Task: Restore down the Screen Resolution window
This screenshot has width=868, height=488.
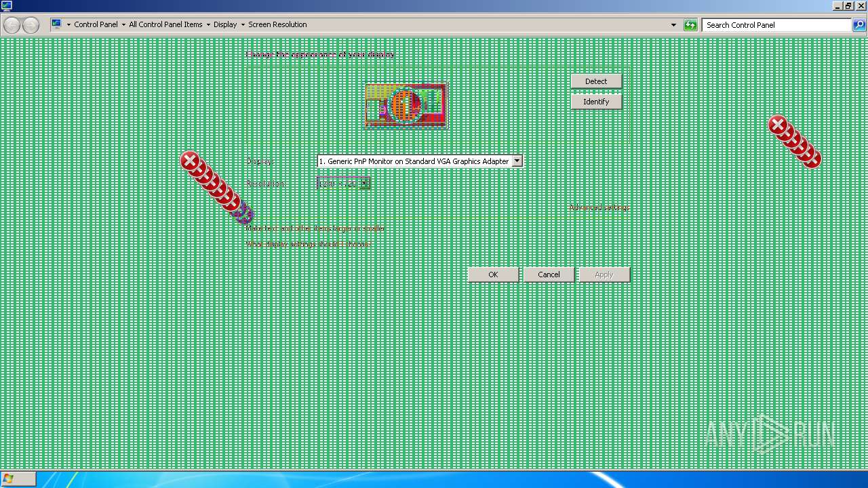Action: (x=848, y=6)
